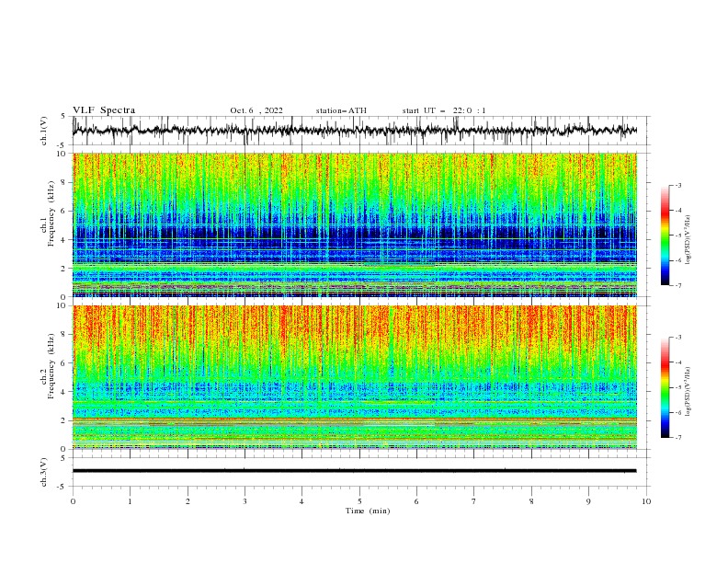Click the "ch.3(V)" axis label

[44, 472]
